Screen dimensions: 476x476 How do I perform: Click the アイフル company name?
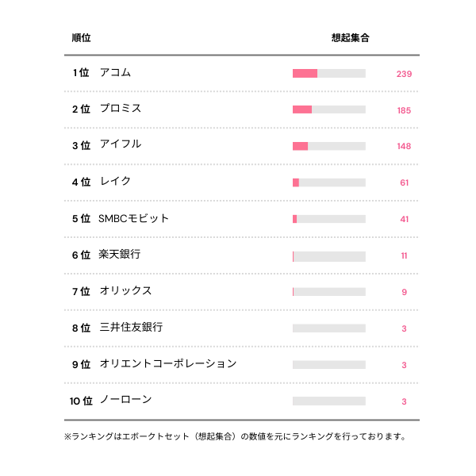121,145
